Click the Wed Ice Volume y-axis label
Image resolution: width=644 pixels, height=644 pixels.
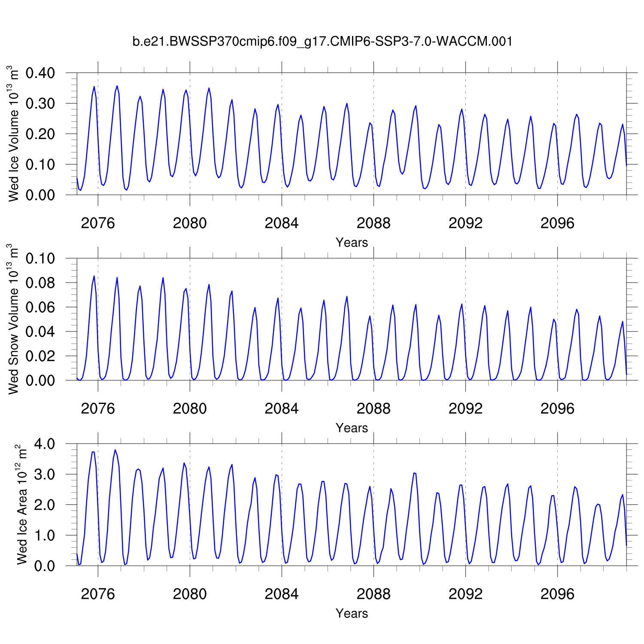[x=14, y=134]
